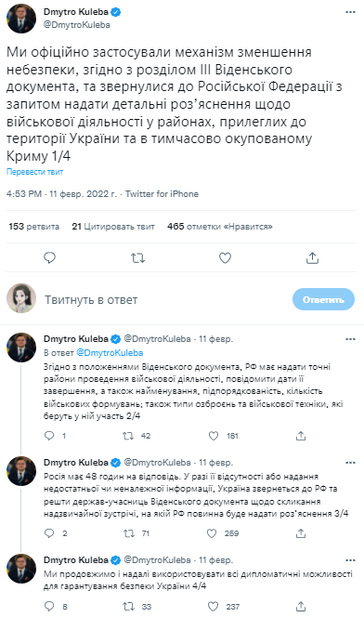
Task: Click the reply bubble icon under the main tweet
Action: click(x=49, y=258)
